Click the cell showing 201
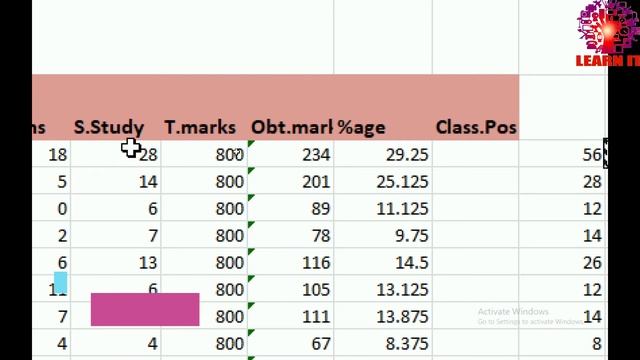 click(x=291, y=181)
